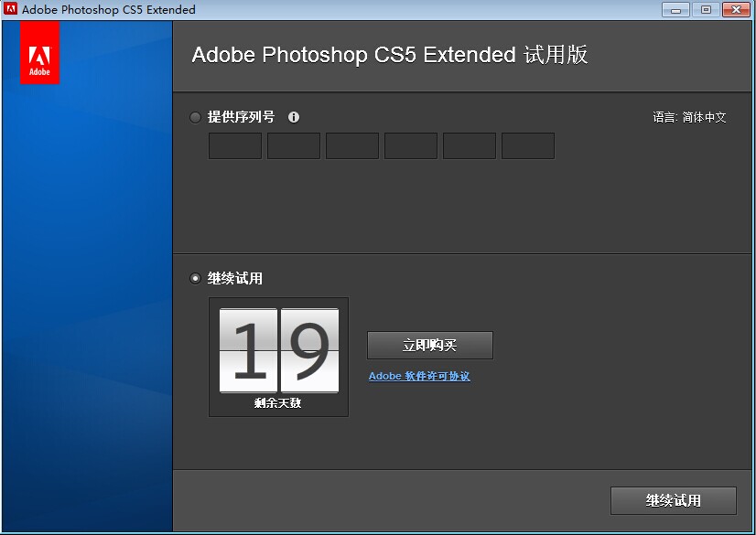Click the 立即购买 button
The height and width of the screenshot is (535, 756).
[x=430, y=345]
